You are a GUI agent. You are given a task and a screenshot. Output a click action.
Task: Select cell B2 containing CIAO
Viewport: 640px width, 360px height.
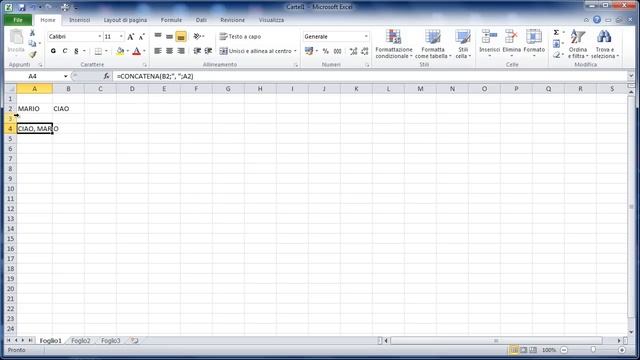click(x=68, y=109)
